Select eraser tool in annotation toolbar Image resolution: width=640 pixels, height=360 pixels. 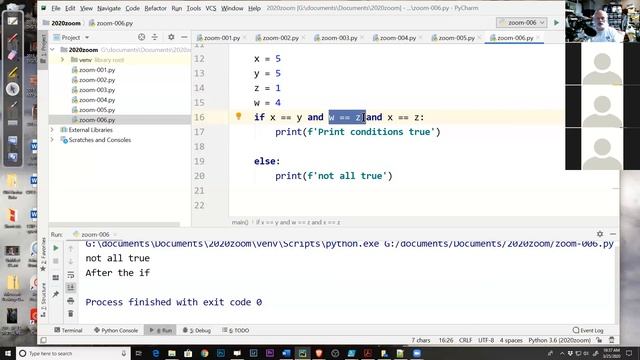(x=12, y=55)
